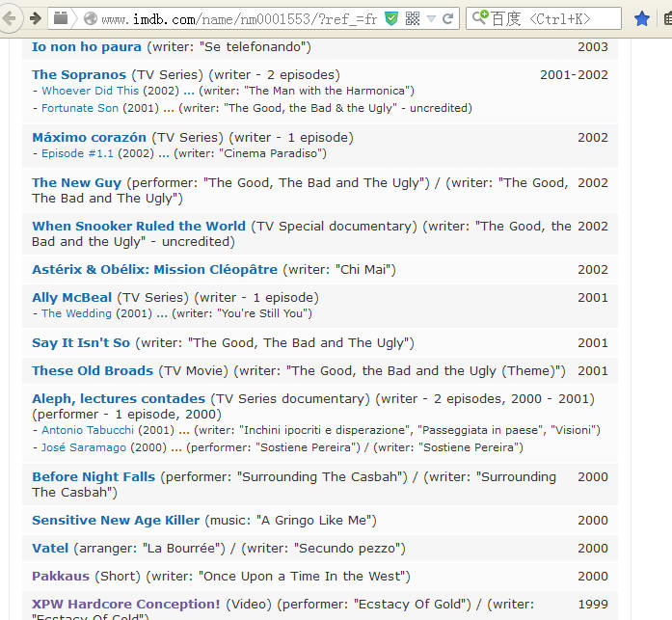Click the text writer: "The Man with the Harmonica"

click(x=307, y=91)
